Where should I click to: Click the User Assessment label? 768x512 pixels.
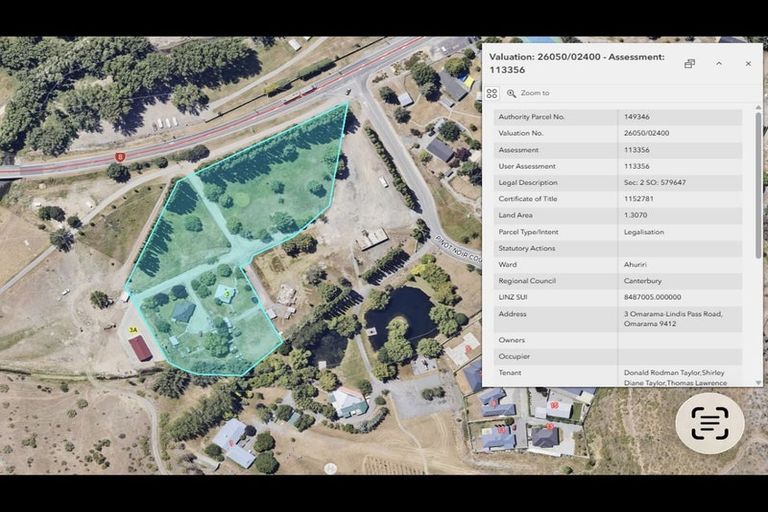tap(527, 166)
